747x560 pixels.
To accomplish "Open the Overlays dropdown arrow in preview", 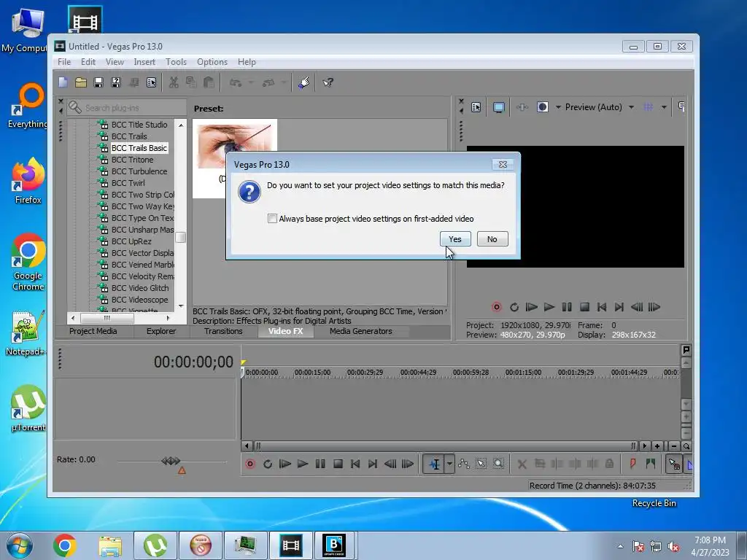I will tap(664, 107).
